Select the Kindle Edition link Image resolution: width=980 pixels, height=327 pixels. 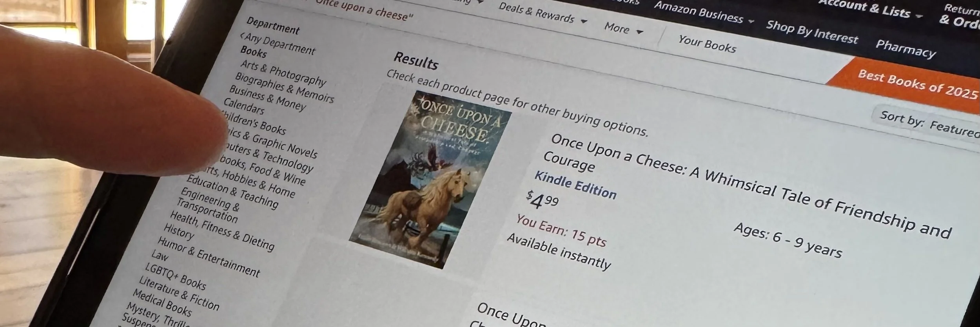pyautogui.click(x=575, y=185)
